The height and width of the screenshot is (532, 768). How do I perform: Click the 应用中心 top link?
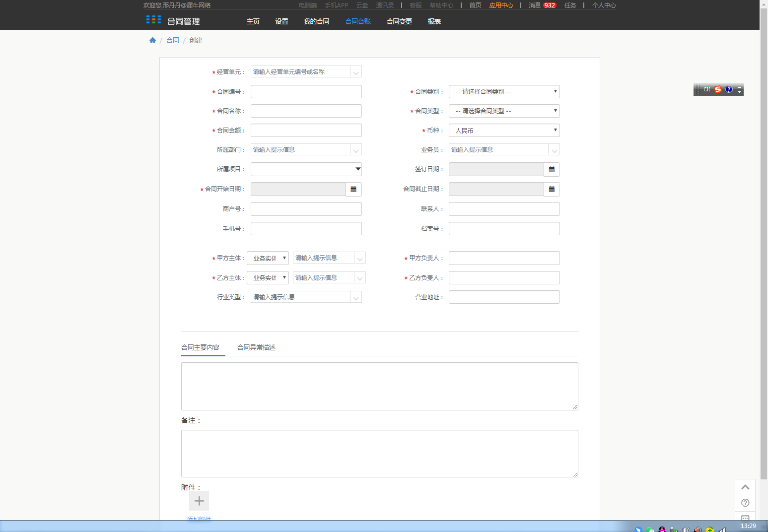point(501,5)
